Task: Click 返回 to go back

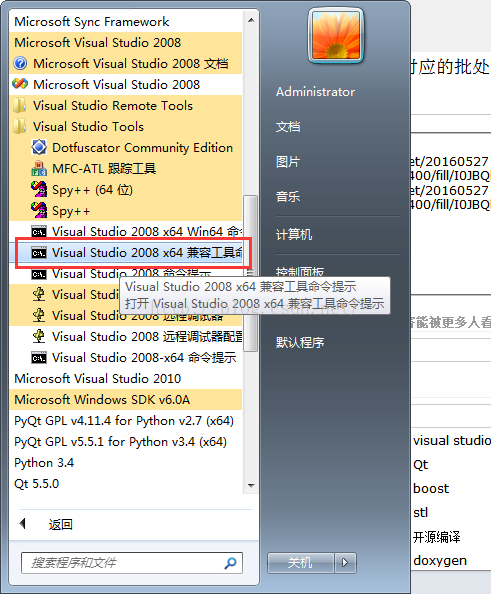Action: (61, 524)
